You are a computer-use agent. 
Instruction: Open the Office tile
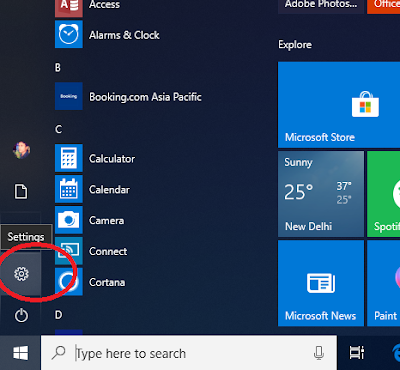pos(384,7)
